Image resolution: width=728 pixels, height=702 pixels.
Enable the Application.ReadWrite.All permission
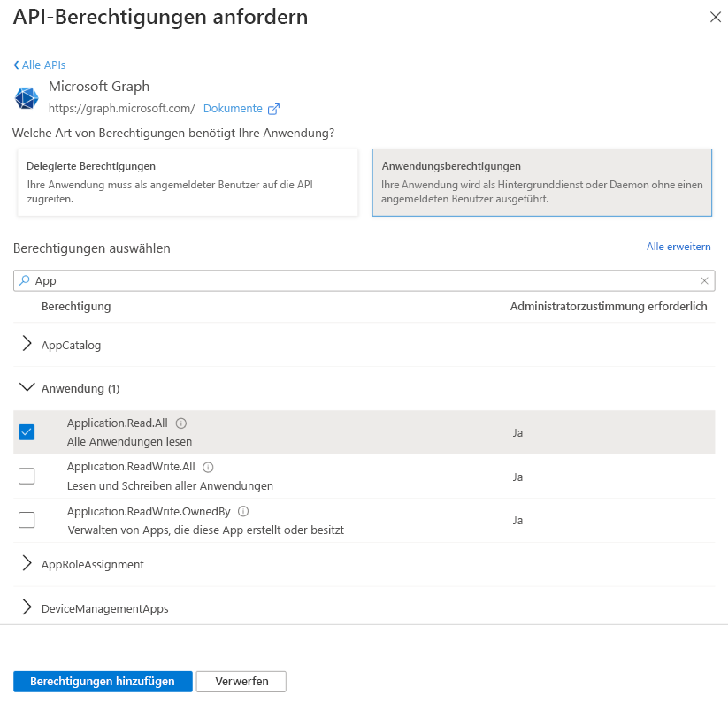tap(27, 476)
